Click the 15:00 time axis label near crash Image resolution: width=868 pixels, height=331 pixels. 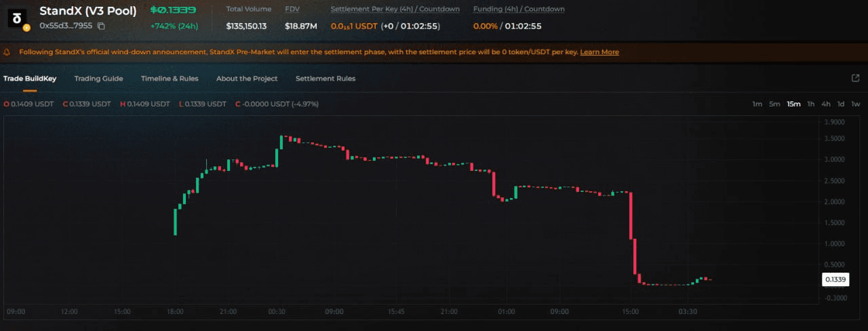coord(631,311)
